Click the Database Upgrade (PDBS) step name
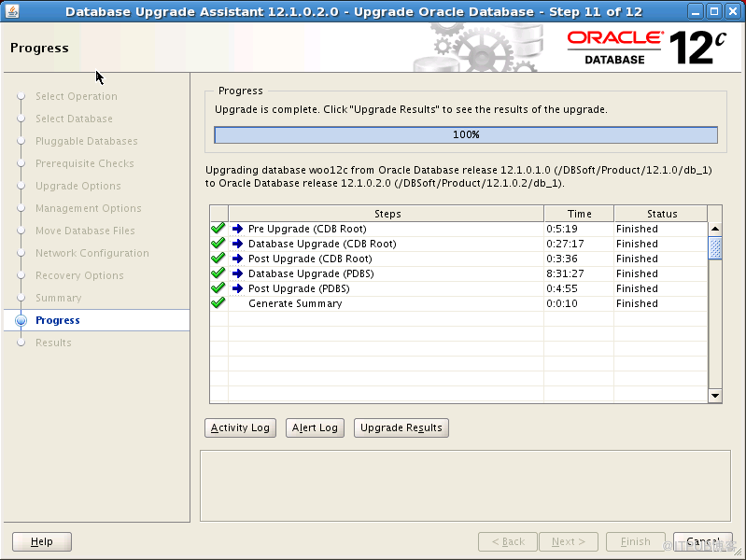The height and width of the screenshot is (560, 746). [311, 273]
